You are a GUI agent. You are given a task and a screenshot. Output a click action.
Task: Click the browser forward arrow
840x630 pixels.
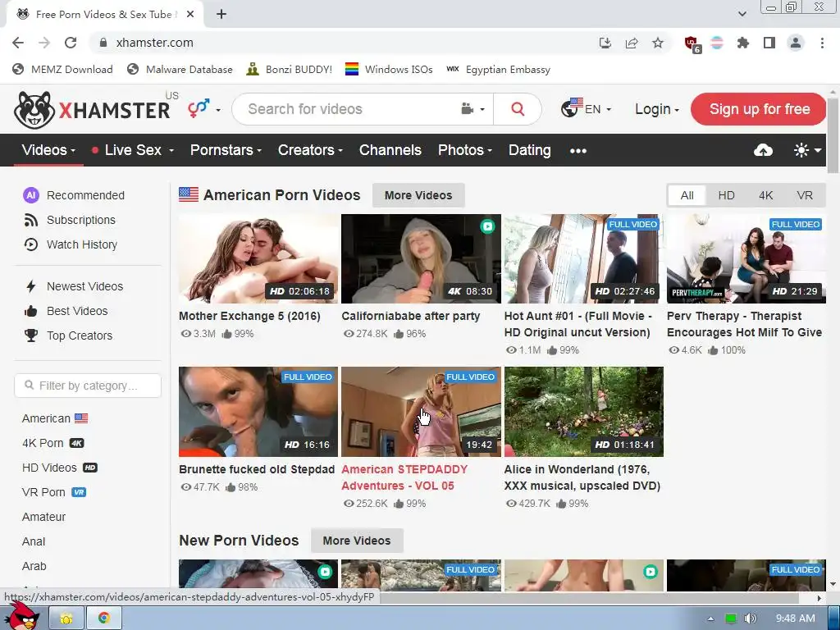pos(44,43)
